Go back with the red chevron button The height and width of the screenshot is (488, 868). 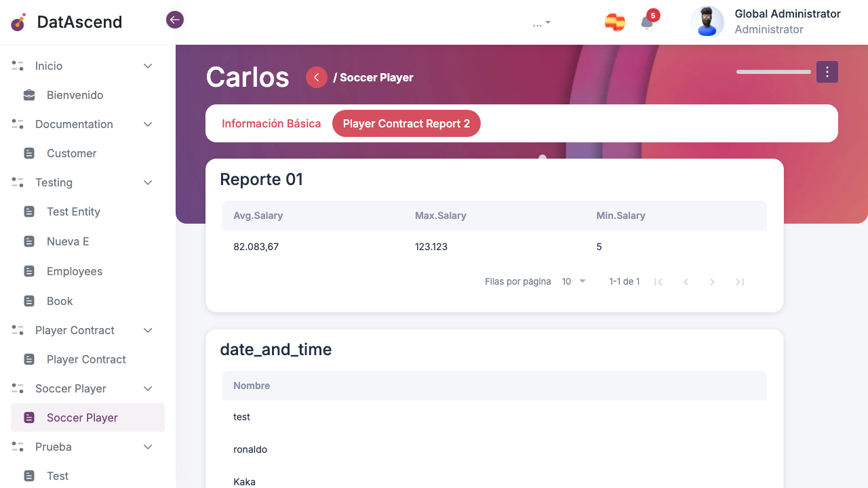[x=317, y=77]
